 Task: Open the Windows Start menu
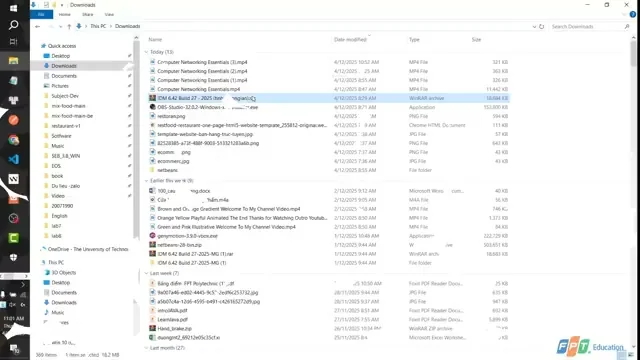point(13,8)
